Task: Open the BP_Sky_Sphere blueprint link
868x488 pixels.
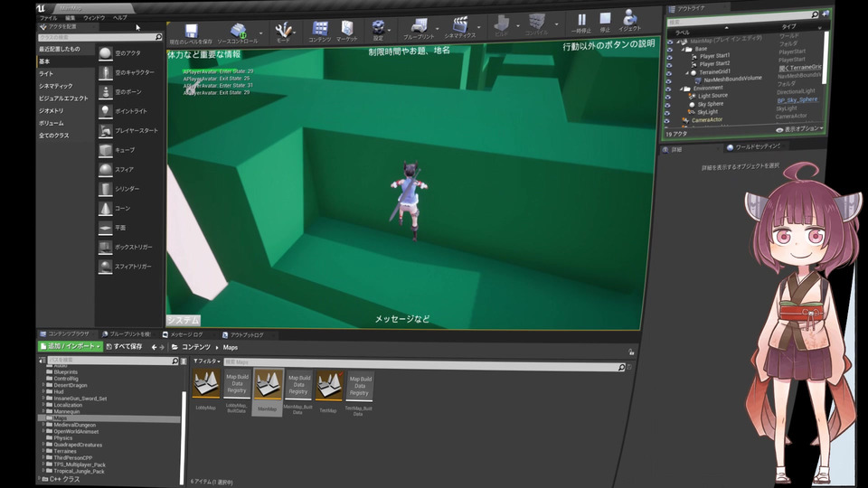Action: pyautogui.click(x=797, y=100)
